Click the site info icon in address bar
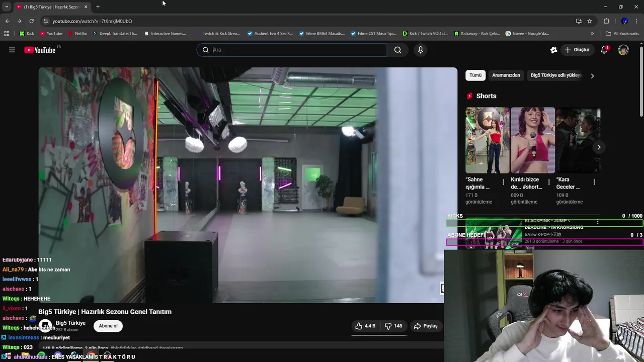 pyautogui.click(x=46, y=21)
